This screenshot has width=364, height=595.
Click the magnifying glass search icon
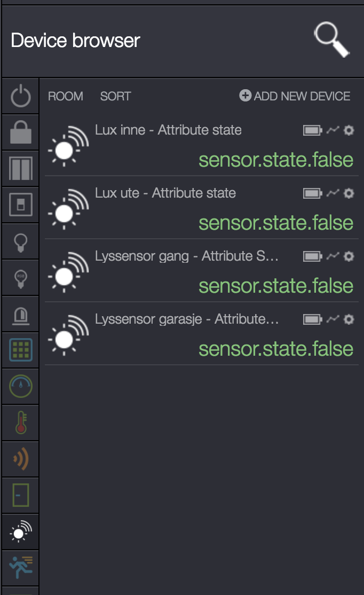coord(331,40)
